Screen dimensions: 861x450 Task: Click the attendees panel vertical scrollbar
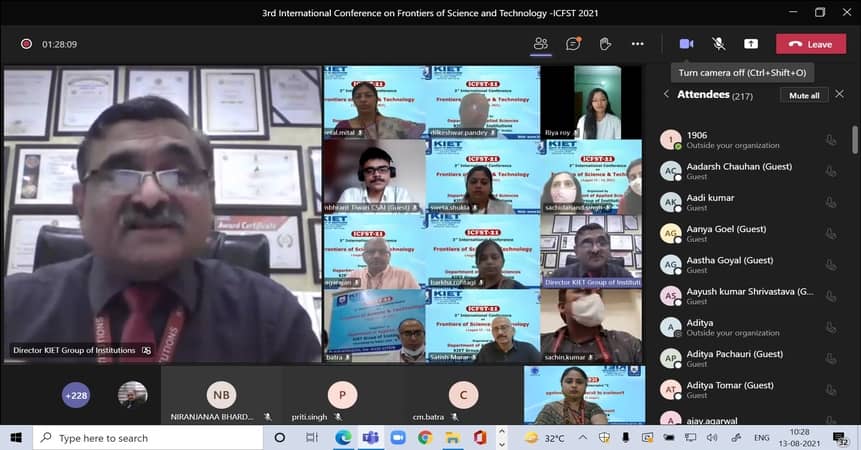click(x=854, y=140)
